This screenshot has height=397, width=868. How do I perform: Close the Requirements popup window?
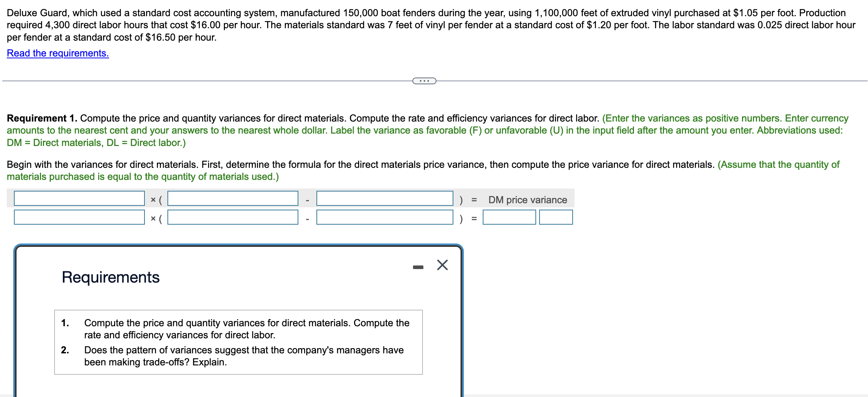442,265
